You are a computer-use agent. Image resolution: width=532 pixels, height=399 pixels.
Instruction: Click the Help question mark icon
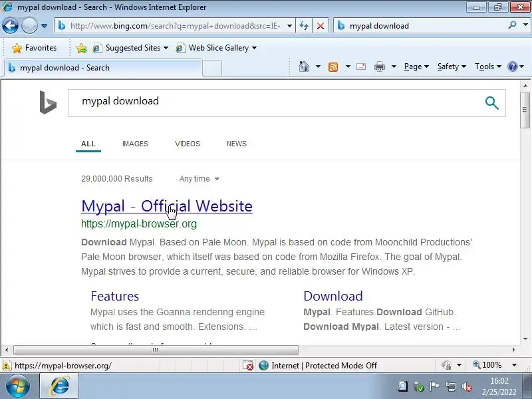512,66
